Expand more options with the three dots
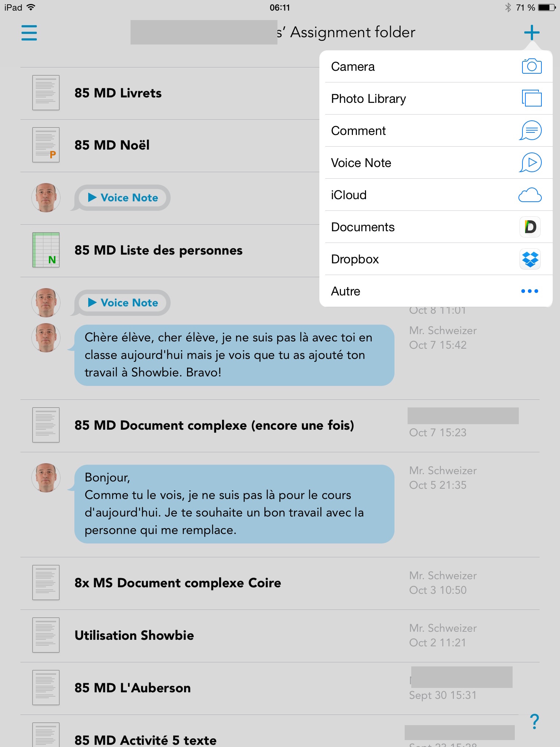This screenshot has width=560, height=747. (529, 291)
